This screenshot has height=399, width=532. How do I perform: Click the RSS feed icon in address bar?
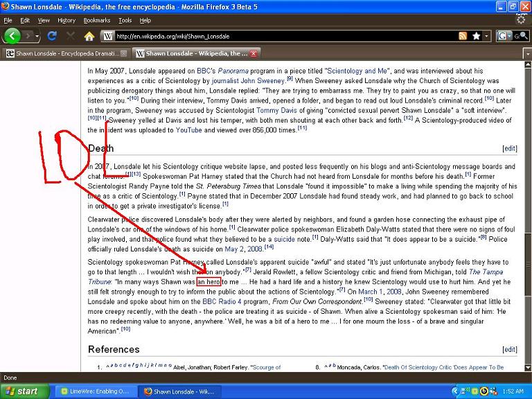click(x=463, y=36)
